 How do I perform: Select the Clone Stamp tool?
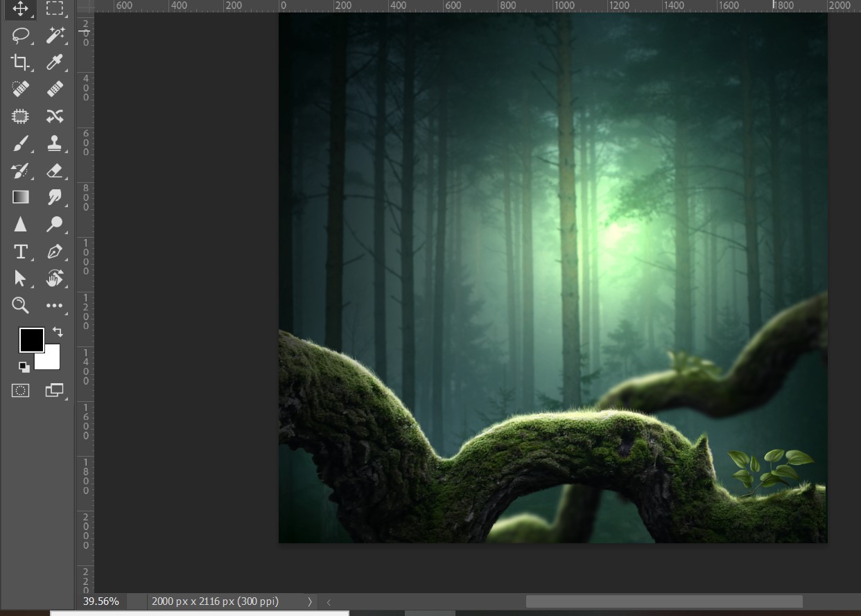(x=55, y=143)
